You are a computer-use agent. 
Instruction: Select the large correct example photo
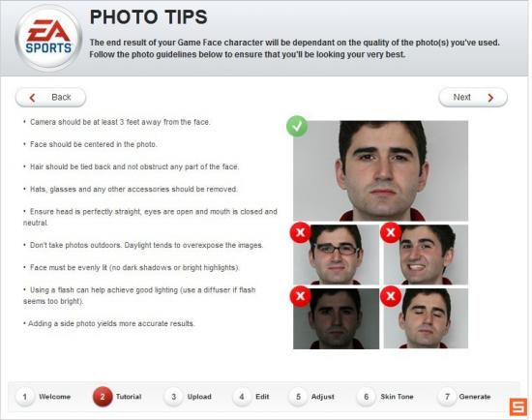[x=380, y=170]
